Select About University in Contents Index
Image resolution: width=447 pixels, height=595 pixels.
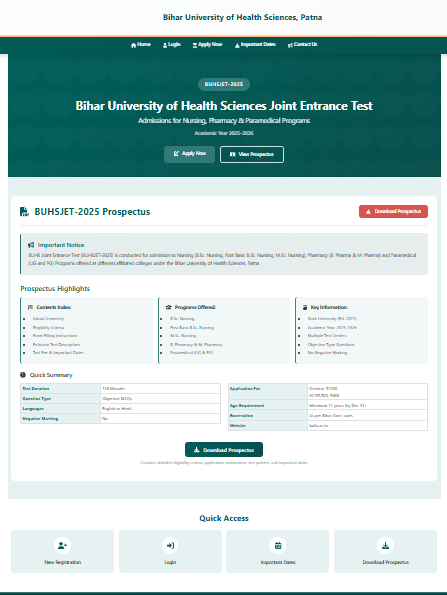tap(48, 319)
